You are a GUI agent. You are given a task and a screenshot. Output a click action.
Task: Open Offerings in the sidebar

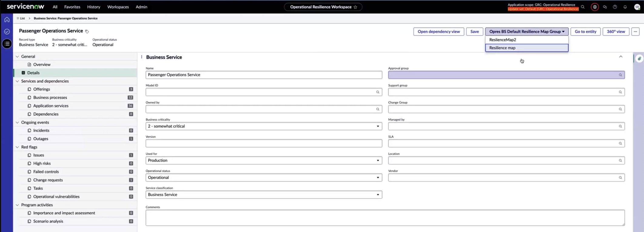coord(42,89)
